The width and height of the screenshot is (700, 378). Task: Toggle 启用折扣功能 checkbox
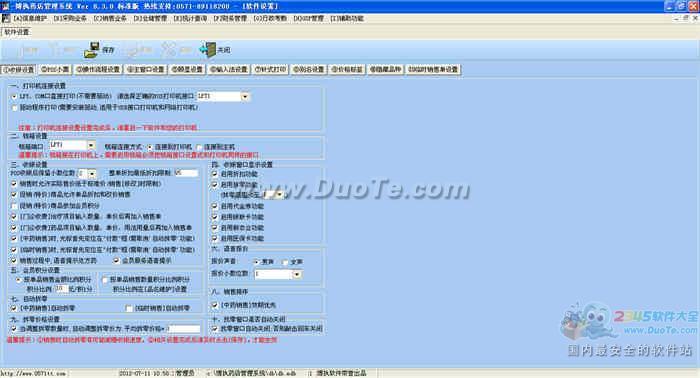click(x=215, y=174)
